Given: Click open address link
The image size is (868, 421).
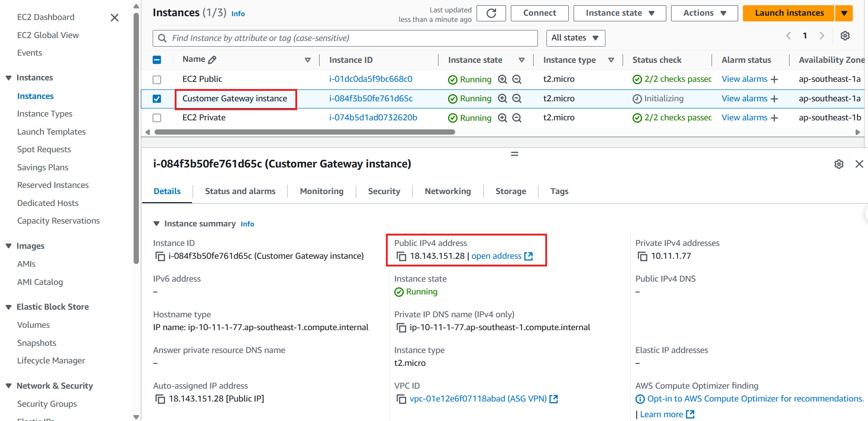Looking at the screenshot, I should point(497,256).
